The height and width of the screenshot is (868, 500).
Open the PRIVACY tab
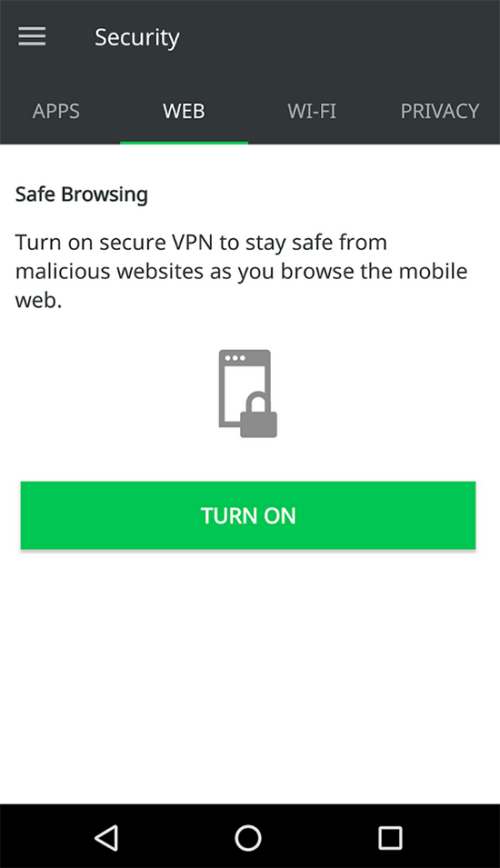pos(440,111)
